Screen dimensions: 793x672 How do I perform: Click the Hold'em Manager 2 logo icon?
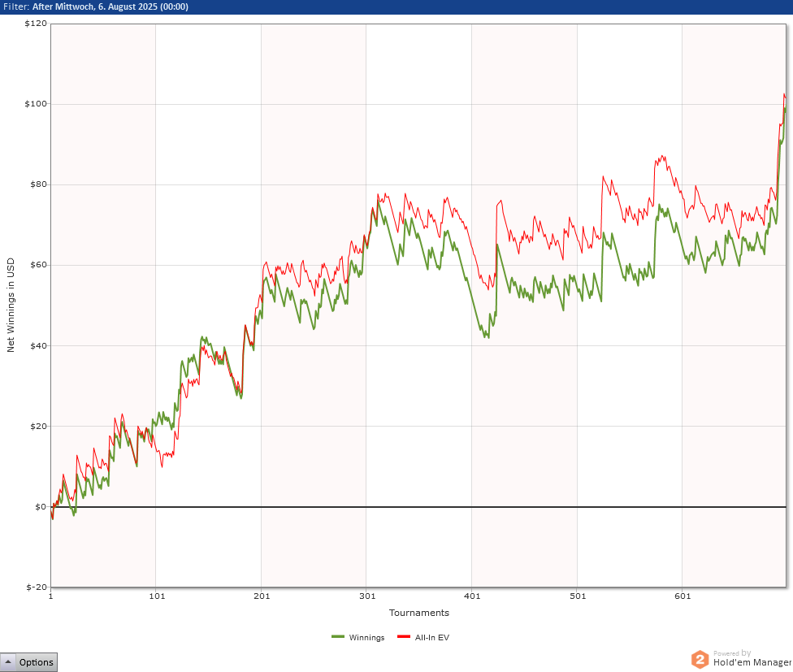point(700,659)
